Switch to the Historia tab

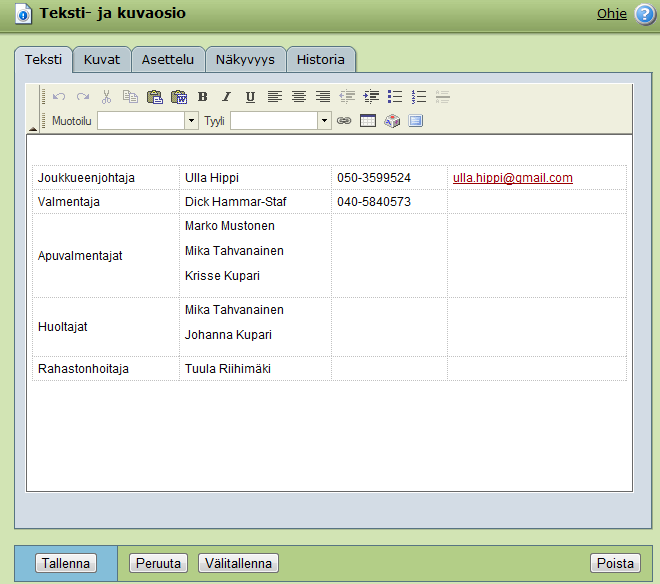pos(321,60)
